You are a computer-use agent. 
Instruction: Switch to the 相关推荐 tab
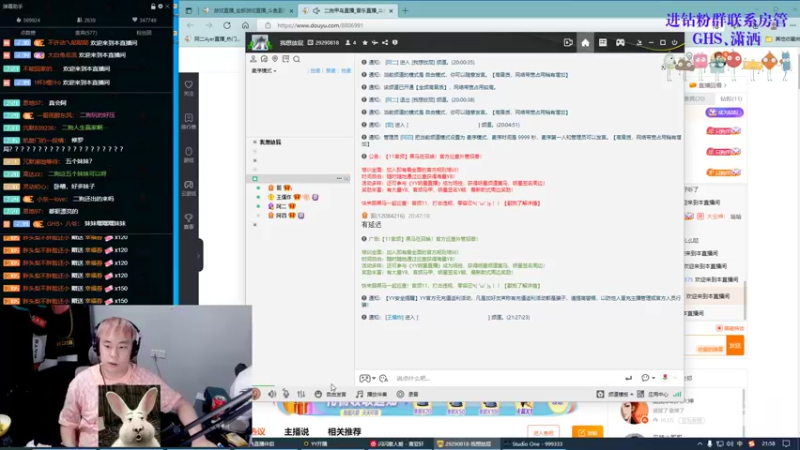pyautogui.click(x=344, y=432)
